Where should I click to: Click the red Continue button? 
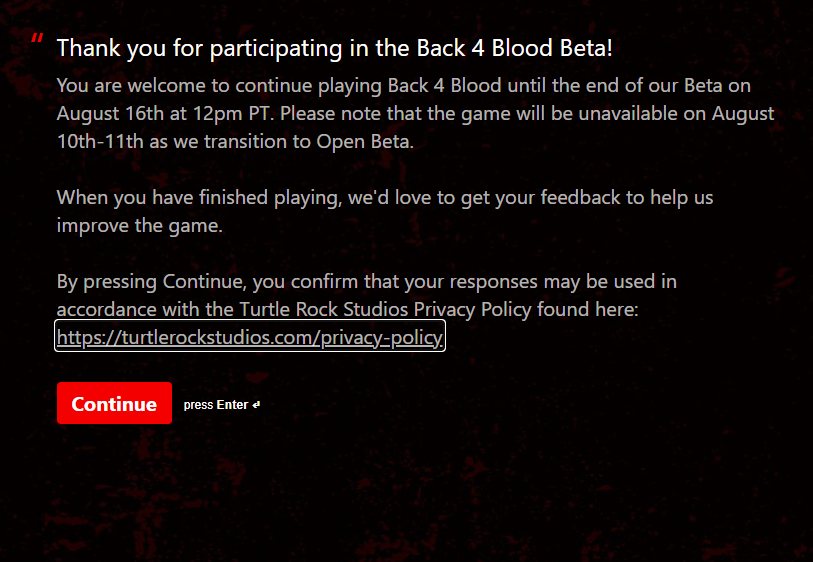[x=114, y=404]
